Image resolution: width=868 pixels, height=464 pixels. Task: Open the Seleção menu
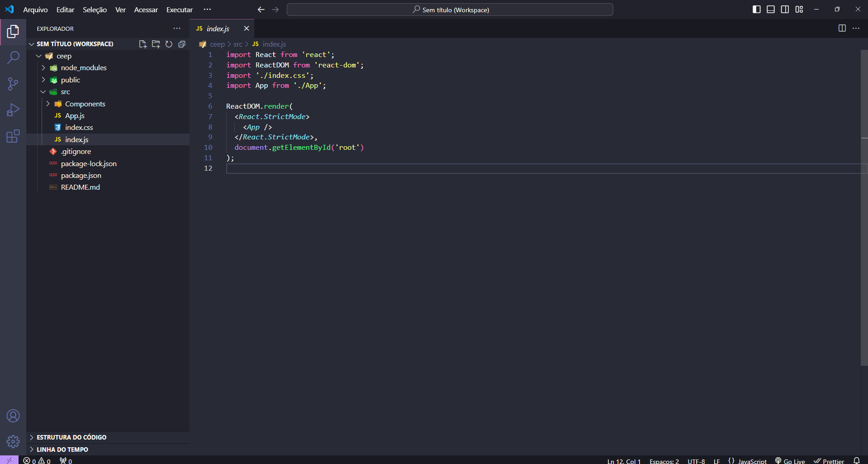[95, 10]
